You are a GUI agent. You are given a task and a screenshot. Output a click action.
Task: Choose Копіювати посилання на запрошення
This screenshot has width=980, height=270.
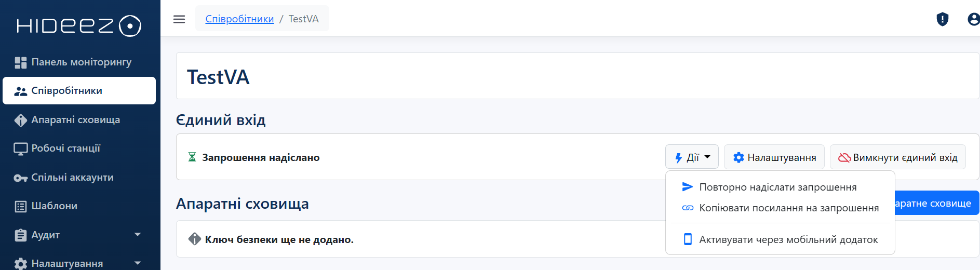point(788,208)
